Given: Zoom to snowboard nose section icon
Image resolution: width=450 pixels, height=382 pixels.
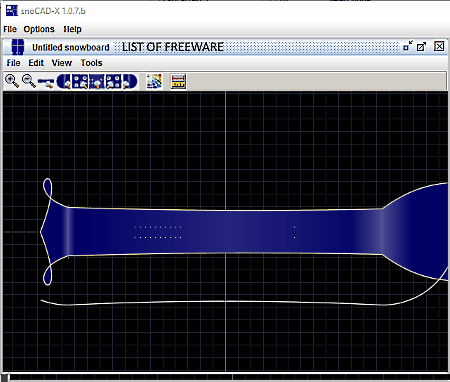Looking at the screenshot, I should point(130,82).
